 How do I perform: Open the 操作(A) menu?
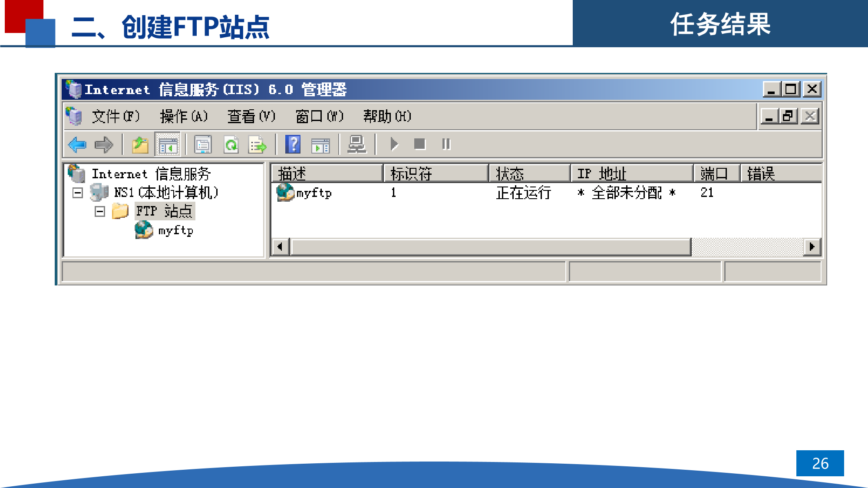(184, 116)
